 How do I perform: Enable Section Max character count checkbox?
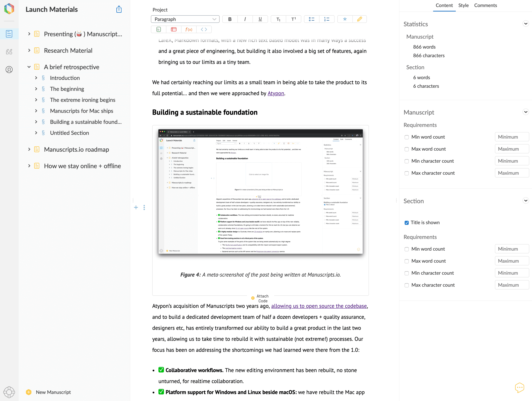pyautogui.click(x=406, y=285)
